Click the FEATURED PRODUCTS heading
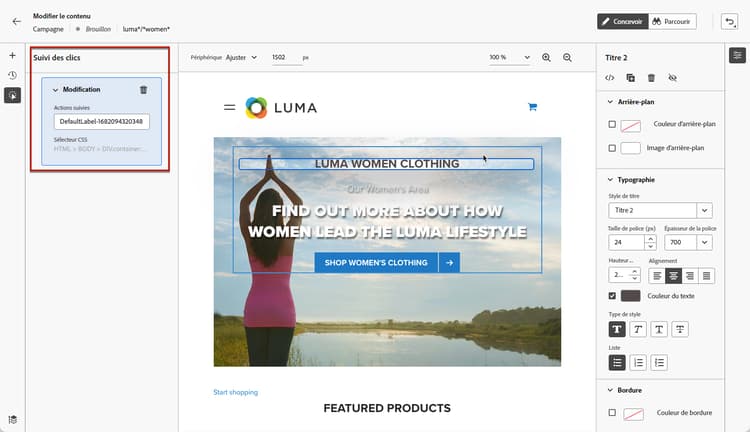Screen dimensions: 750x432 [x=387, y=408]
